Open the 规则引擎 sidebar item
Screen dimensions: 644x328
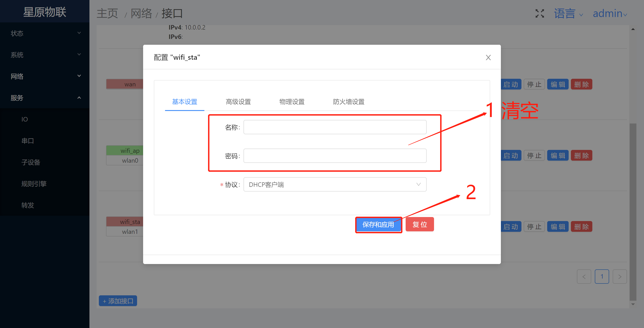[x=34, y=184]
